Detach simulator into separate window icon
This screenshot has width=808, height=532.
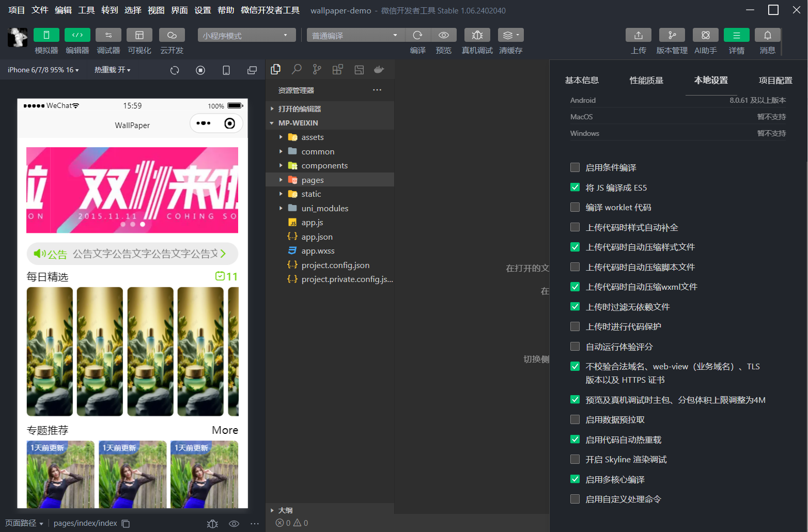[x=252, y=70]
